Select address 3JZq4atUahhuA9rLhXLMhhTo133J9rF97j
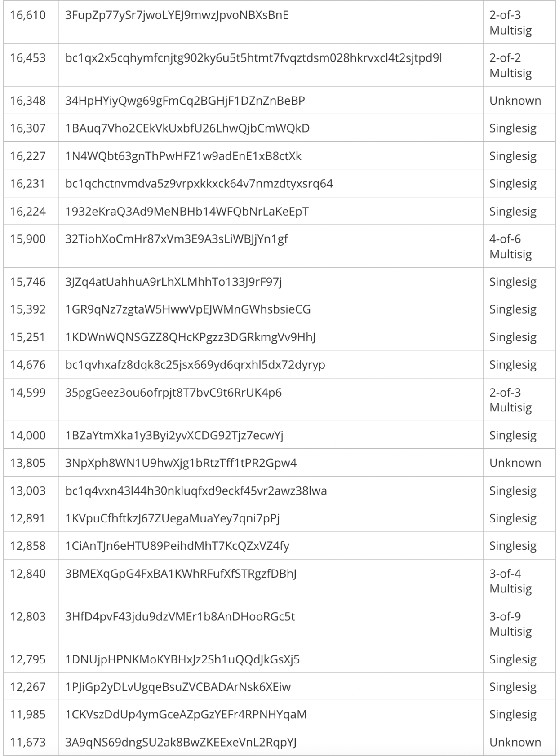 click(173, 282)
